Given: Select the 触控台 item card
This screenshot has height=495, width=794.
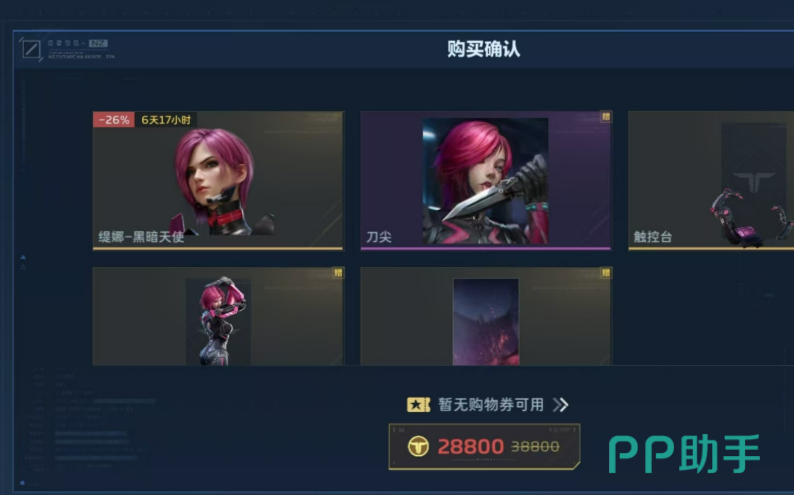Looking at the screenshot, I should pos(711,180).
